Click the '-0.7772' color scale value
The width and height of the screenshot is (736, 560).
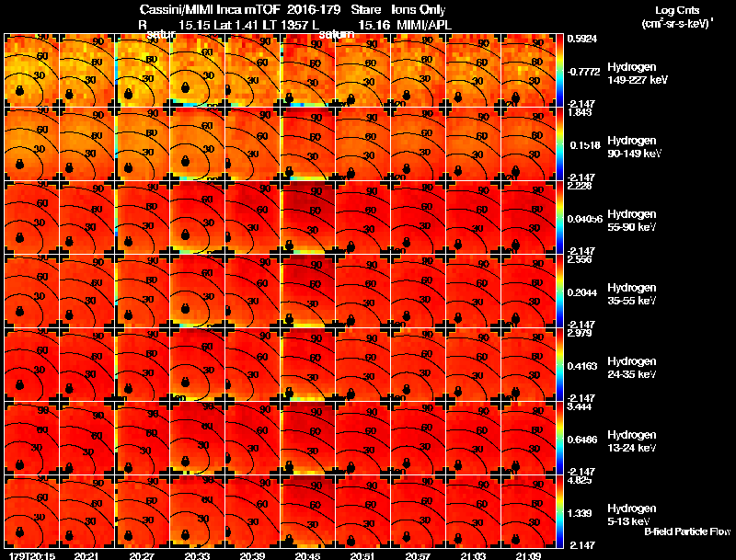(x=583, y=72)
